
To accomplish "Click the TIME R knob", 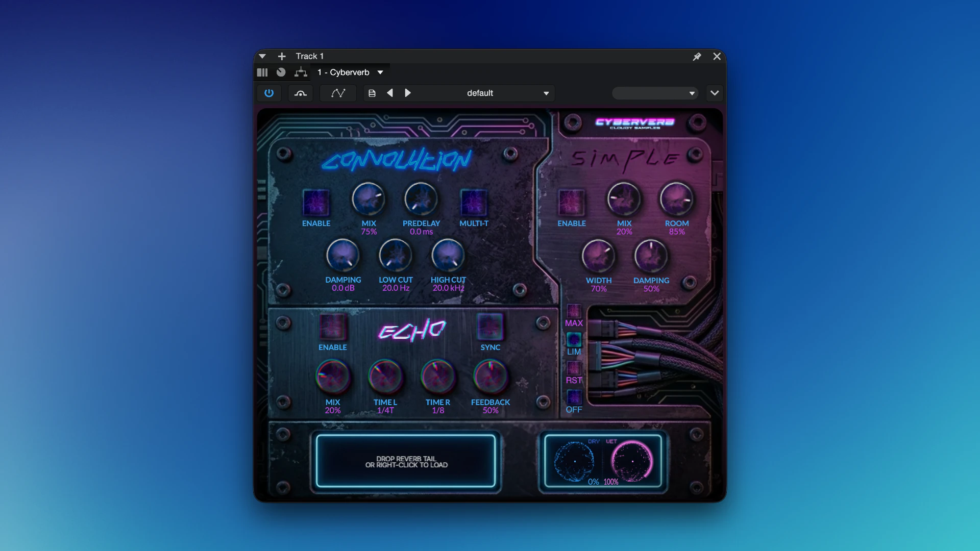I will [x=438, y=377].
